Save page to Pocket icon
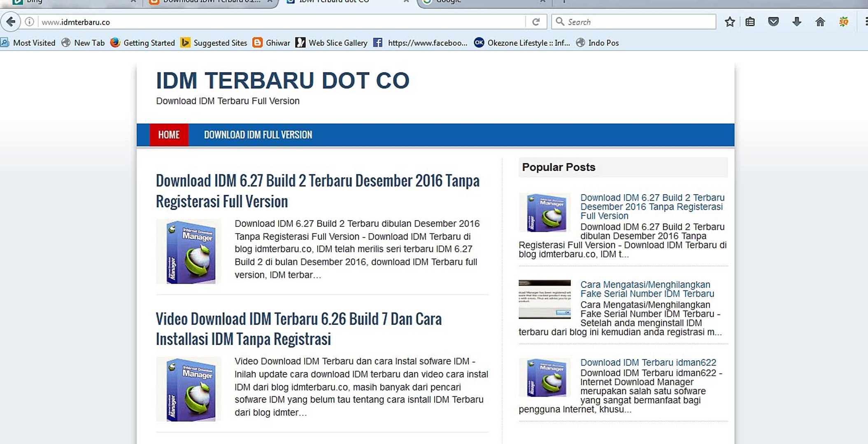Image resolution: width=868 pixels, height=444 pixels. click(773, 22)
